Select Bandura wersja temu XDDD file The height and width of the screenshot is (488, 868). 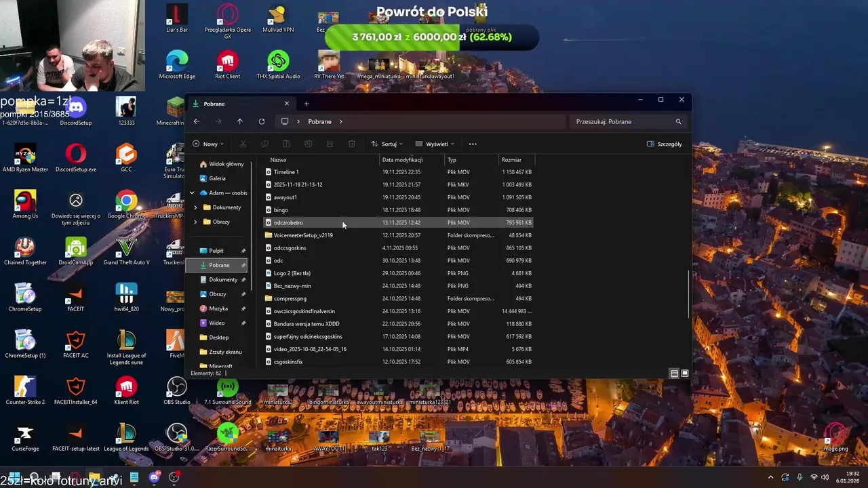point(399,324)
